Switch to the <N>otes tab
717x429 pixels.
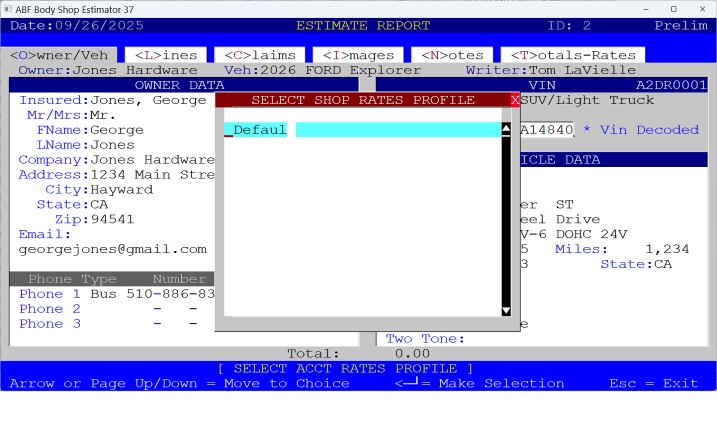pyautogui.click(x=452, y=55)
